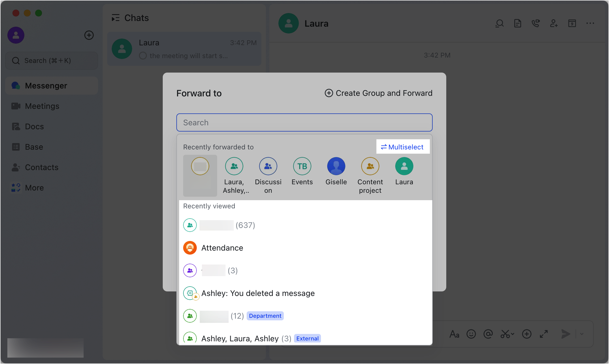Viewport: 609px width, 364px height.
Task: Enable Multiselect mode
Action: pyautogui.click(x=403, y=147)
